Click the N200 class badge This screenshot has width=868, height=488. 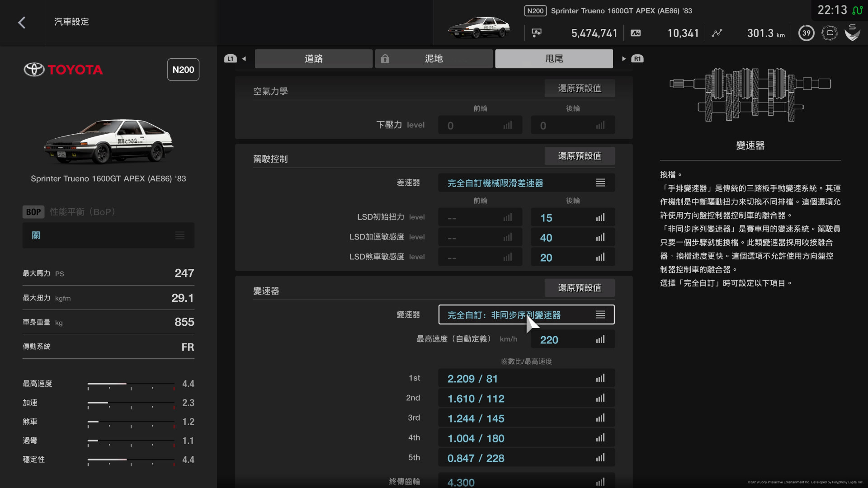[x=183, y=70]
